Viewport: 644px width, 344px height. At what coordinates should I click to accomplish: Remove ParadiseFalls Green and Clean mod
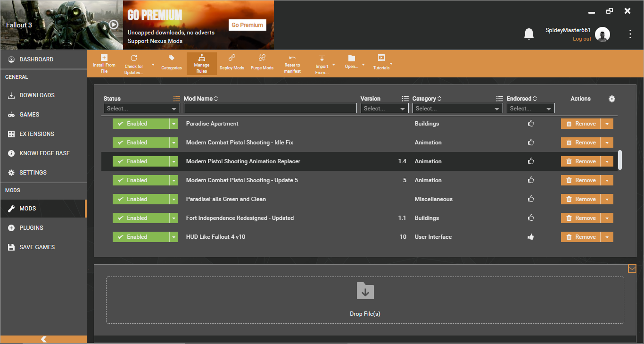coord(581,199)
